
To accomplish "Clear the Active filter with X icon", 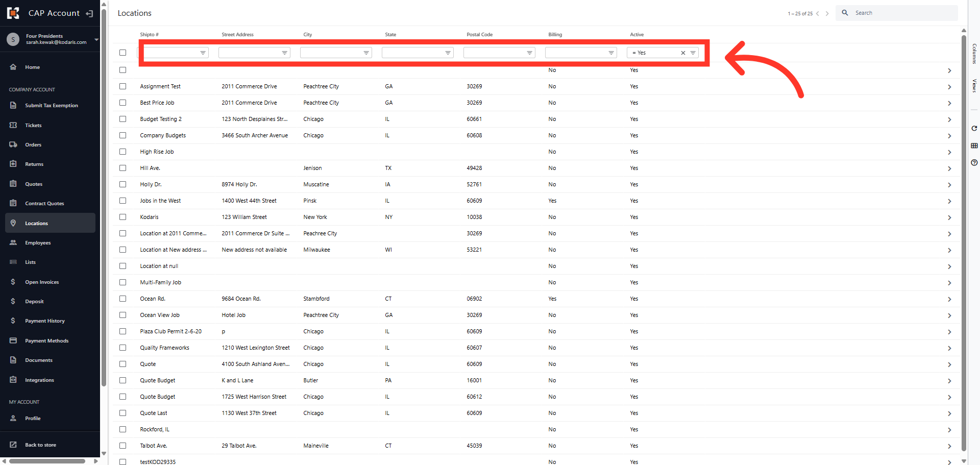I will click(683, 53).
